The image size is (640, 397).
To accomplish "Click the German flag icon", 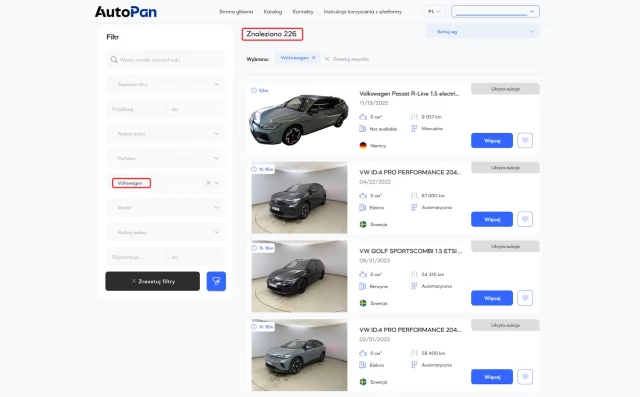I will (363, 145).
